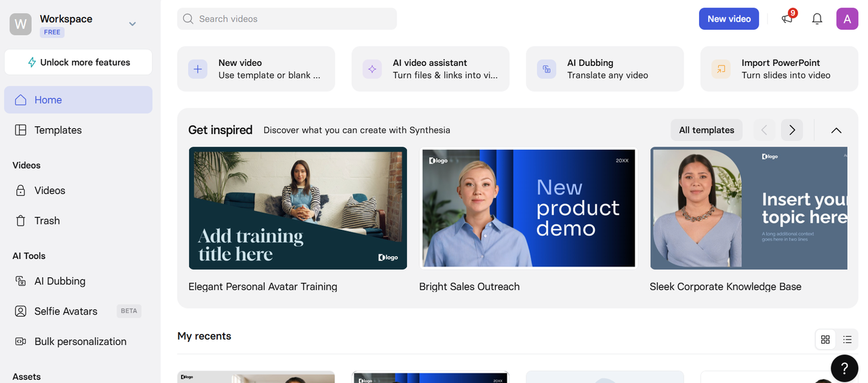
Task: Click the sidebar AI Dubbing translate icon
Action: (21, 281)
